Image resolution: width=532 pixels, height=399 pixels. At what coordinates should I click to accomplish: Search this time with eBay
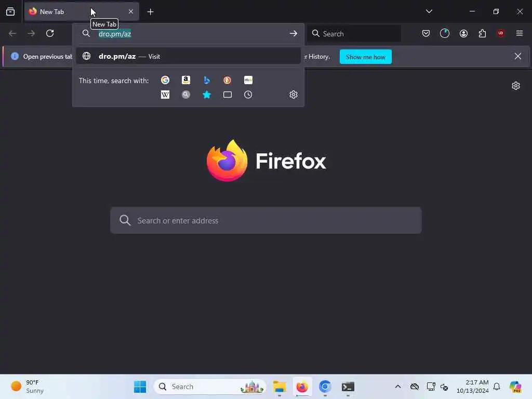[x=248, y=80]
